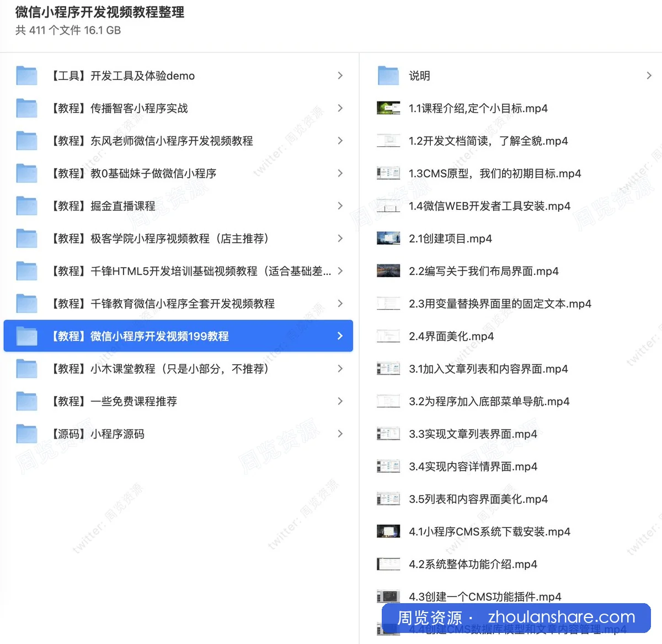
Task: Expand chevron for 【源码】小程序源码
Action: pos(340,434)
